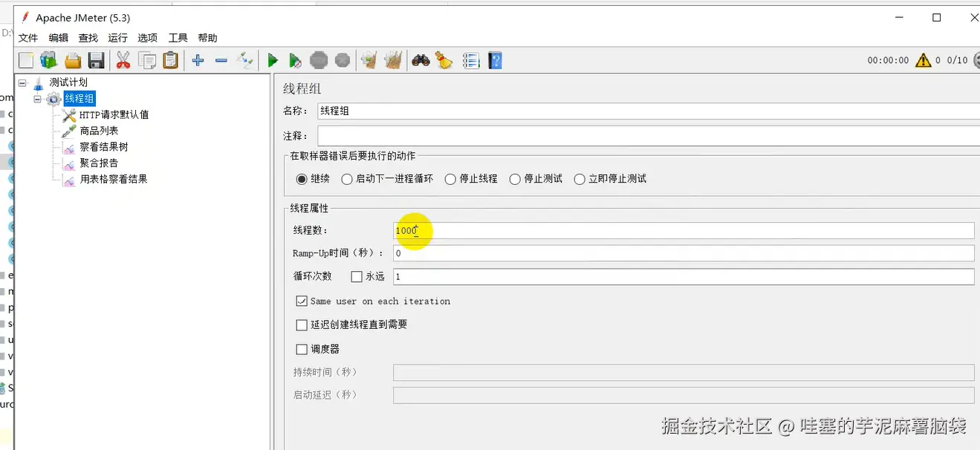Toggle enable/disable element icon
Screen dimensions: 980x450
click(x=245, y=61)
